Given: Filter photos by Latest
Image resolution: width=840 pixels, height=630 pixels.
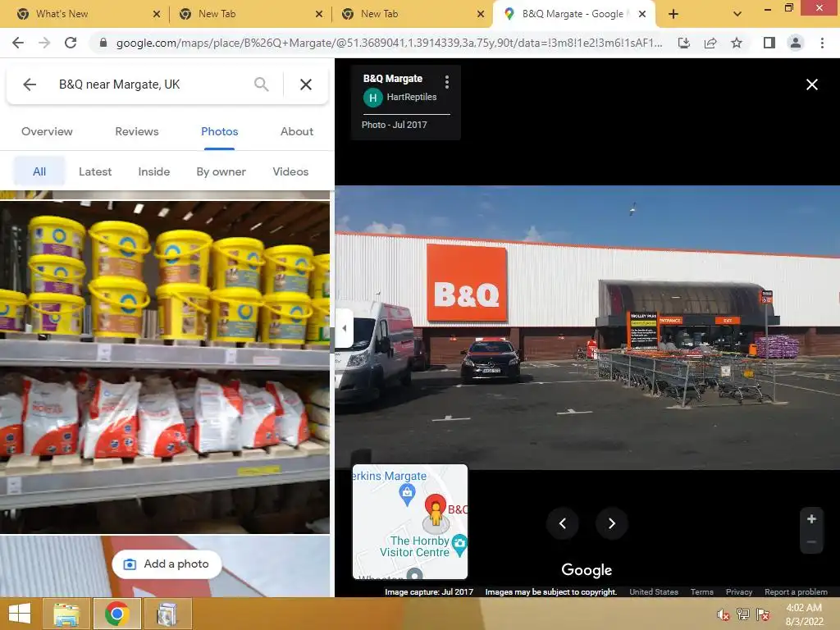Looking at the screenshot, I should (95, 171).
